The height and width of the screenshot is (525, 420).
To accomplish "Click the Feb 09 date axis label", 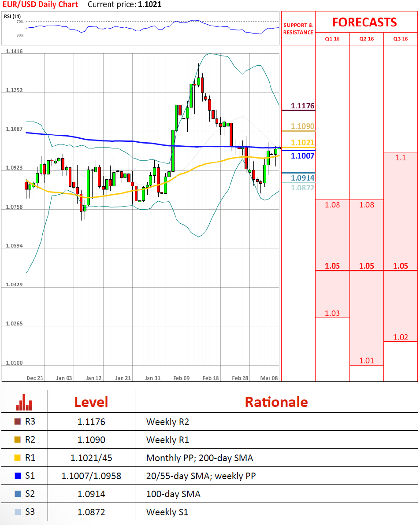I will (x=181, y=378).
